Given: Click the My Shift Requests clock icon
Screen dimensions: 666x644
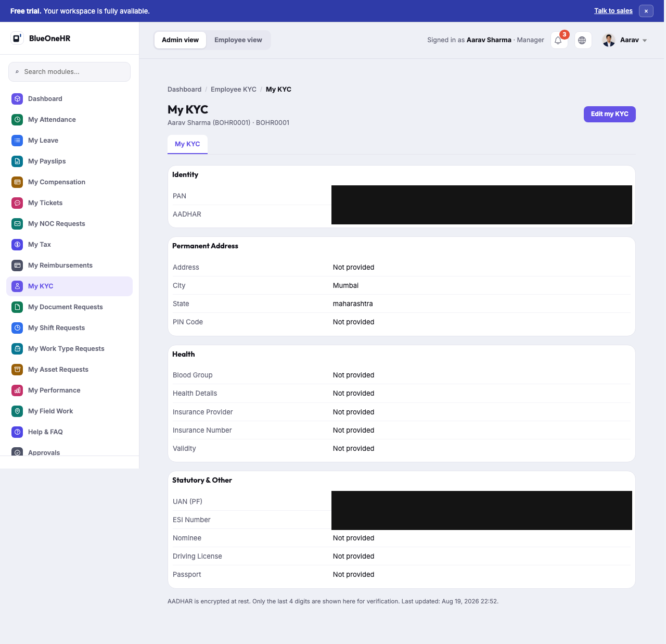Looking at the screenshot, I should click(17, 327).
